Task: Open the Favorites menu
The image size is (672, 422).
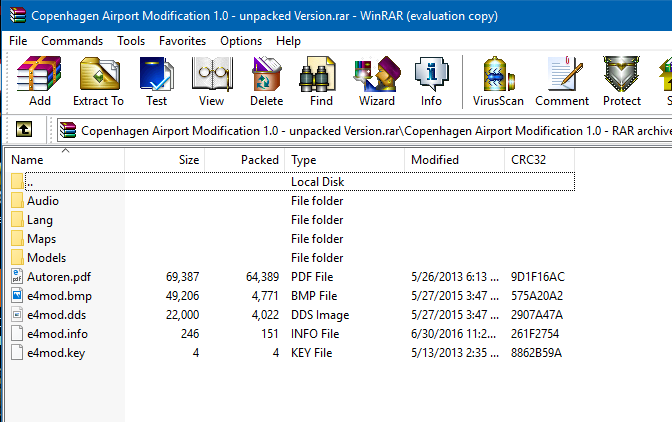Action: click(x=183, y=41)
